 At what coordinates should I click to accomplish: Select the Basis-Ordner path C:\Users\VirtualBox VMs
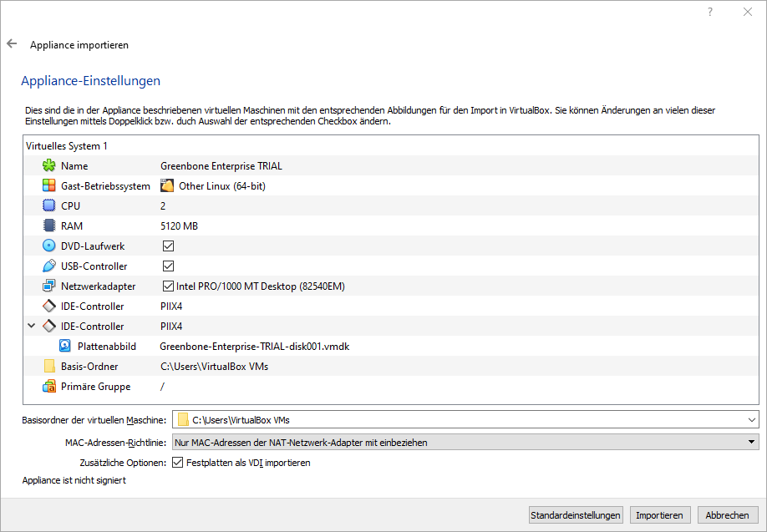tap(214, 367)
